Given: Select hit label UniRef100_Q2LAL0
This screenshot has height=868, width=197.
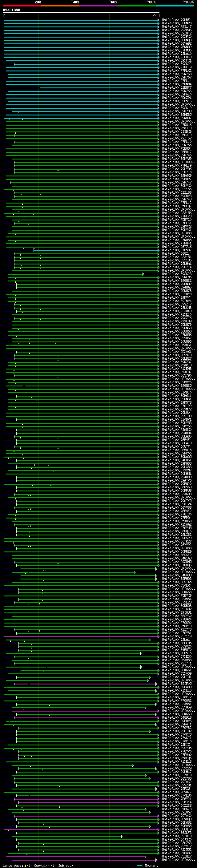Looking at the screenshot, I should point(177,54).
